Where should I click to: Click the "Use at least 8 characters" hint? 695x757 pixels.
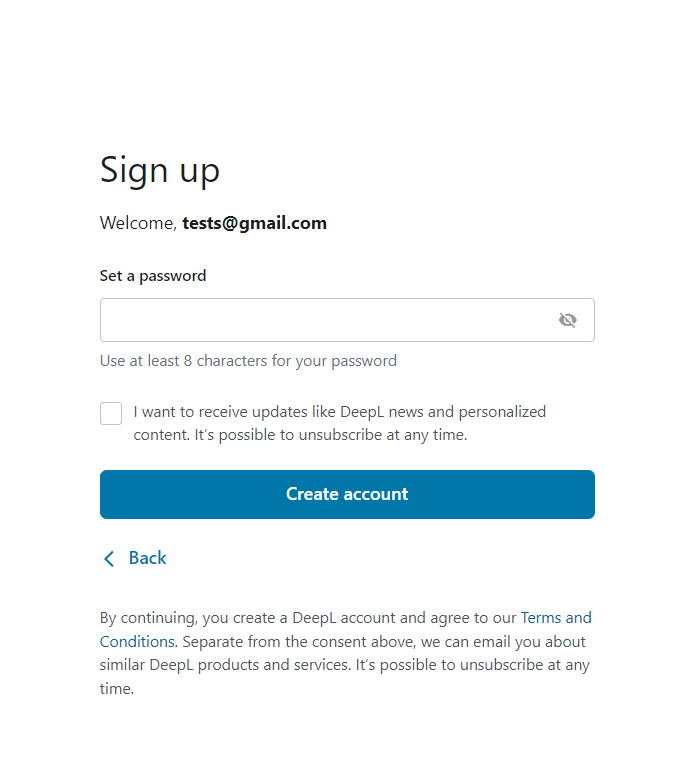[248, 360]
